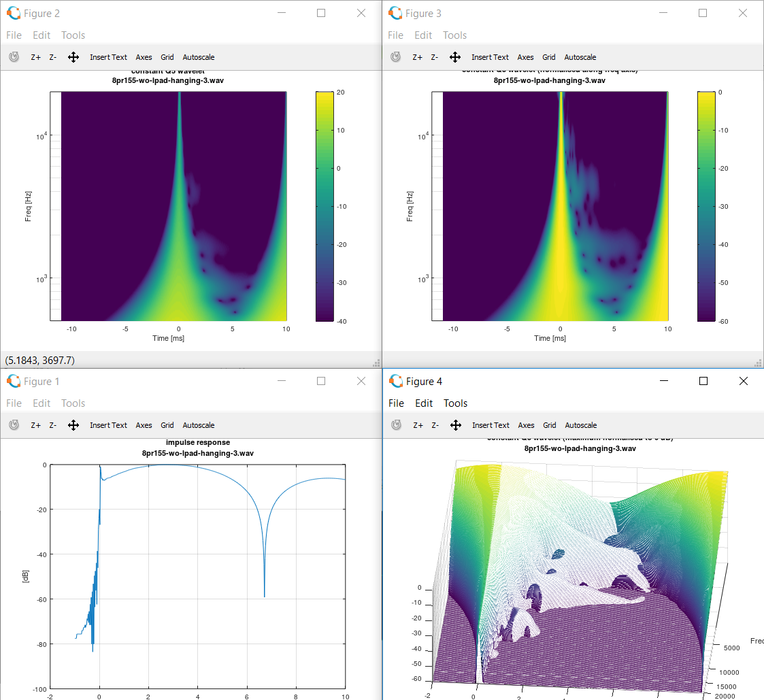Maximize the Figure 4 window

[x=703, y=381]
